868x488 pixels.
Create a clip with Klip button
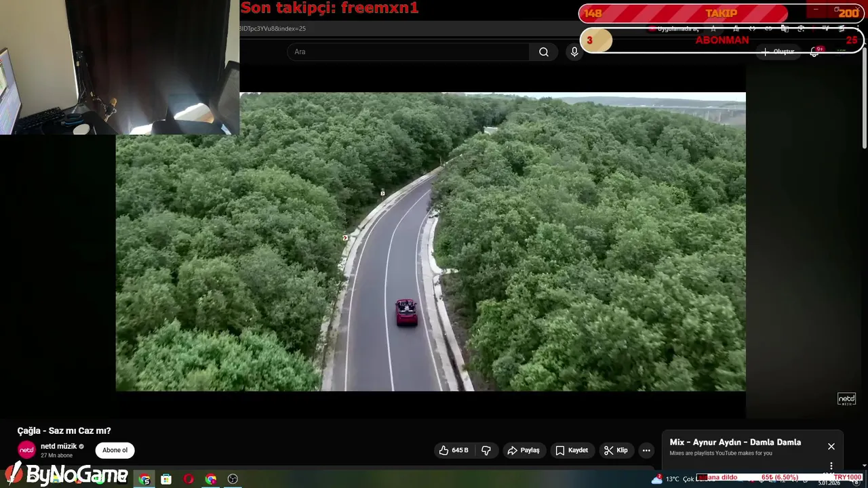616,450
